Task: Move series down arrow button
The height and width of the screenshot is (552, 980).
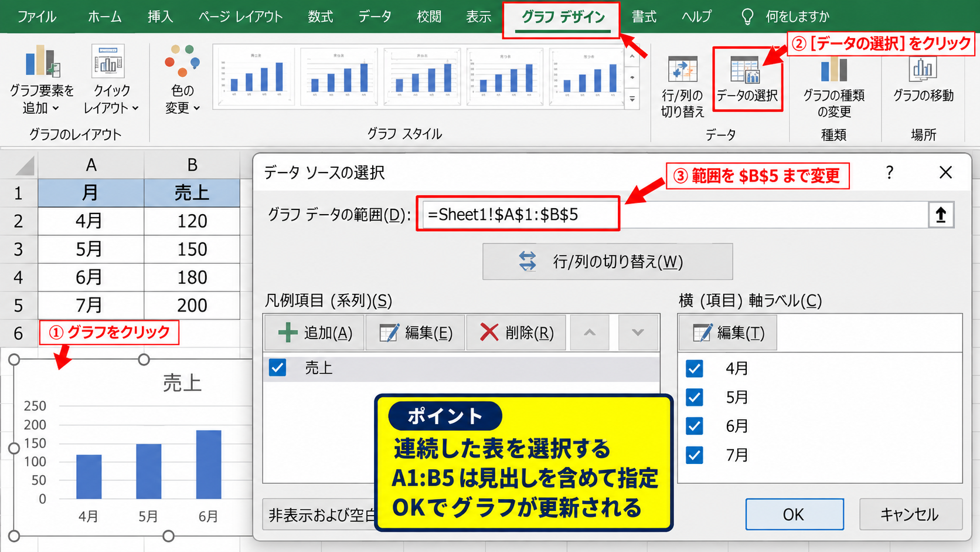Action: point(638,333)
